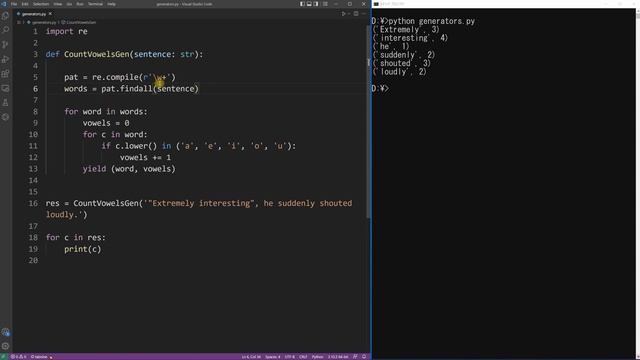Select the Python language mode
Viewport: 640px width, 360px height.
pyautogui.click(x=317, y=357)
